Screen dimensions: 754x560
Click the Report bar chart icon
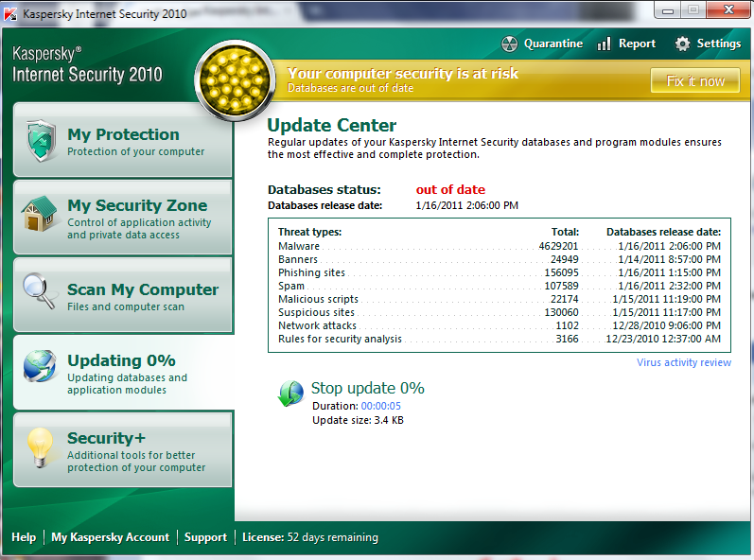(604, 44)
